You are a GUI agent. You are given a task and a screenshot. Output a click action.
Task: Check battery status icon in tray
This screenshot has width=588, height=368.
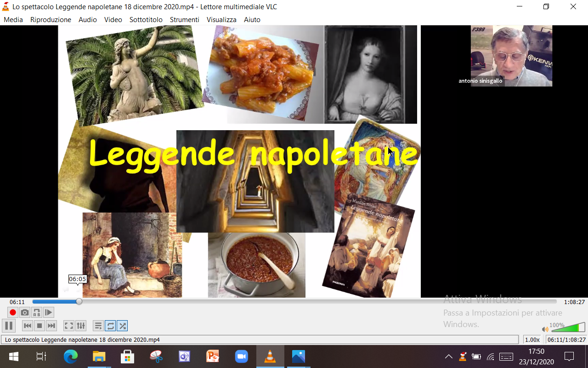click(x=476, y=356)
